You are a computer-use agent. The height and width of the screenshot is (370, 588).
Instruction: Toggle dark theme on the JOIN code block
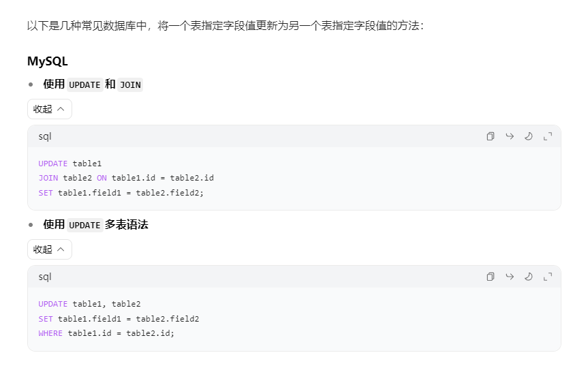[528, 136]
